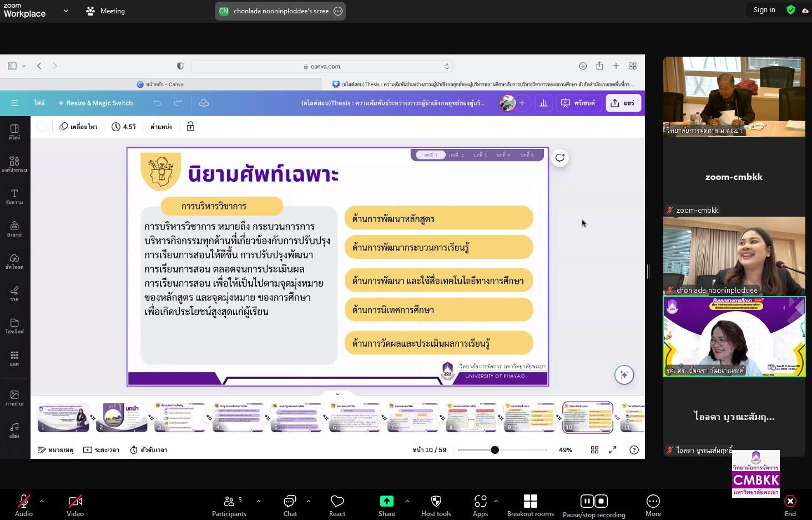Collapse the Canva slide thumbnail strip
The width and height of the screenshot is (812, 520).
point(337,394)
